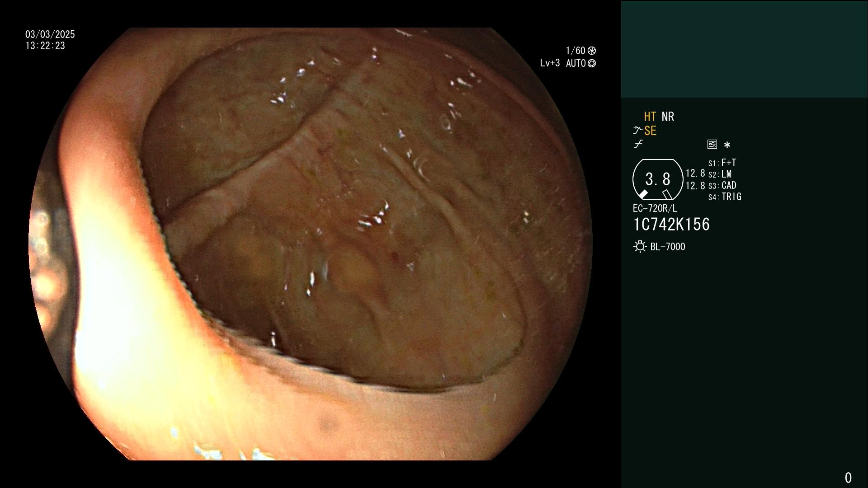The width and height of the screenshot is (868, 488).
Task: Click the 1/60 shutter speed value
Action: [x=576, y=51]
